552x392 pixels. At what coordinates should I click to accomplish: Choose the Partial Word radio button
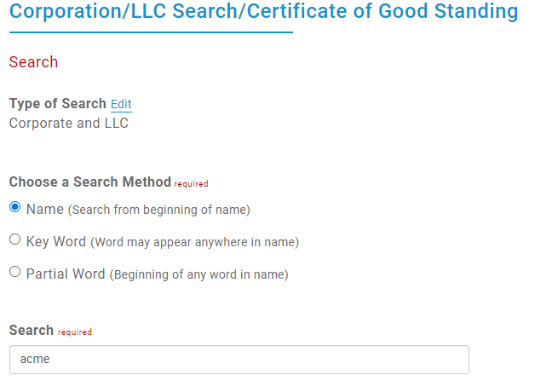pos(14,273)
